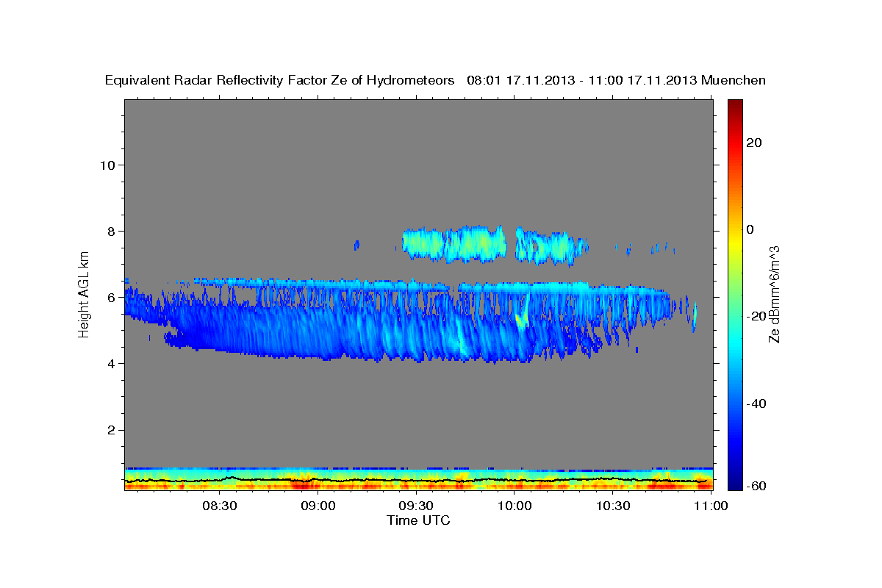Screen dimensions: 882x588
Task: Click the red-yellow ground layer band at the bottom
Action: 418,478
